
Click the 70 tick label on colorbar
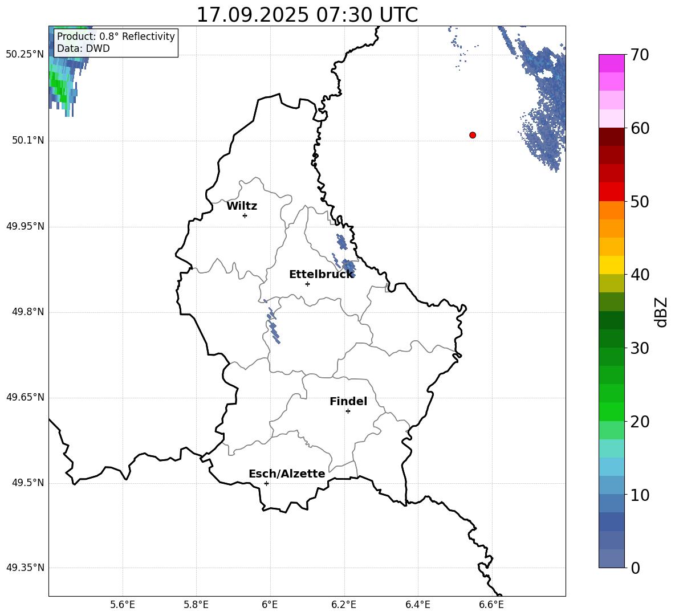pyautogui.click(x=640, y=55)
